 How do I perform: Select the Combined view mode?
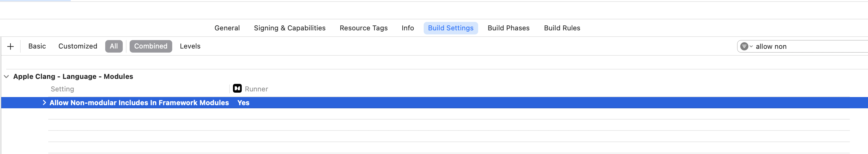pos(151,47)
